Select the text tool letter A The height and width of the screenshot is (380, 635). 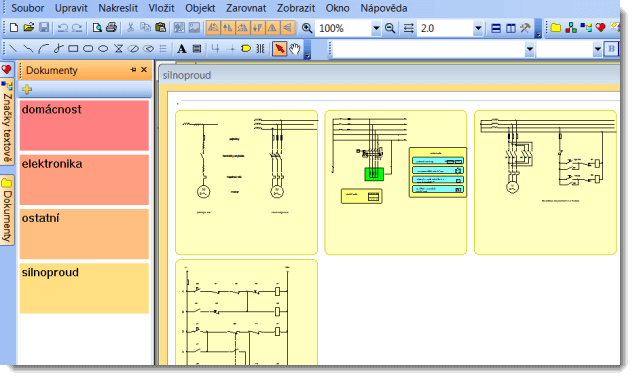182,49
